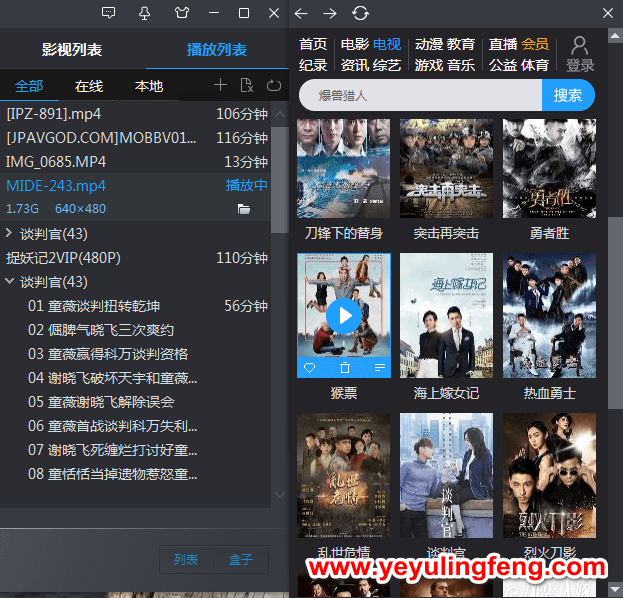
Task: Click browser scrollbar up arrow
Action: tap(615, 36)
